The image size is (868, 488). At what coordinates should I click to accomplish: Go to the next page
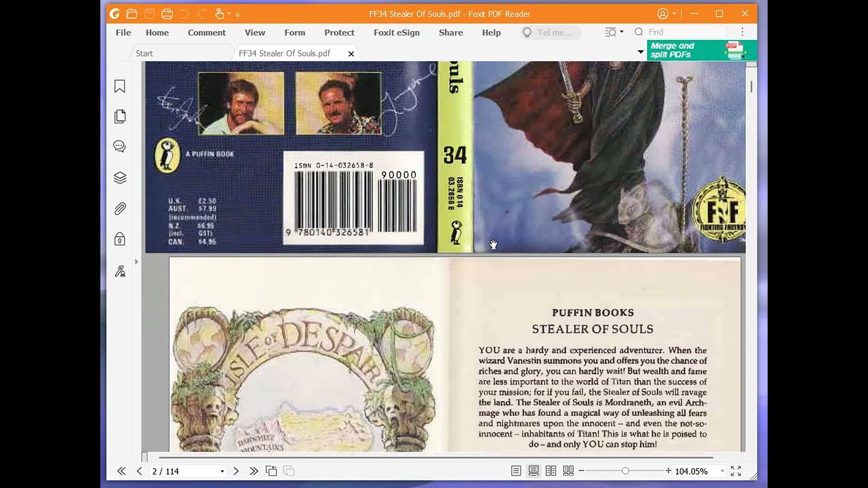coord(236,471)
